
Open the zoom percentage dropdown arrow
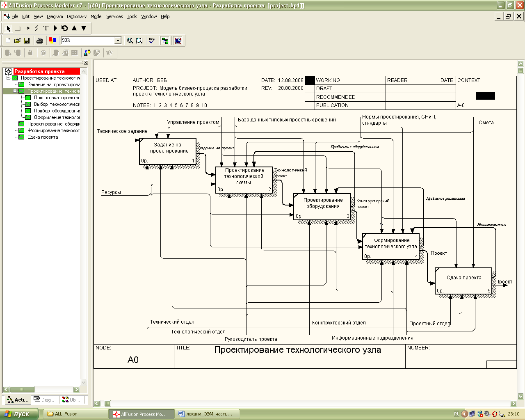(118, 40)
